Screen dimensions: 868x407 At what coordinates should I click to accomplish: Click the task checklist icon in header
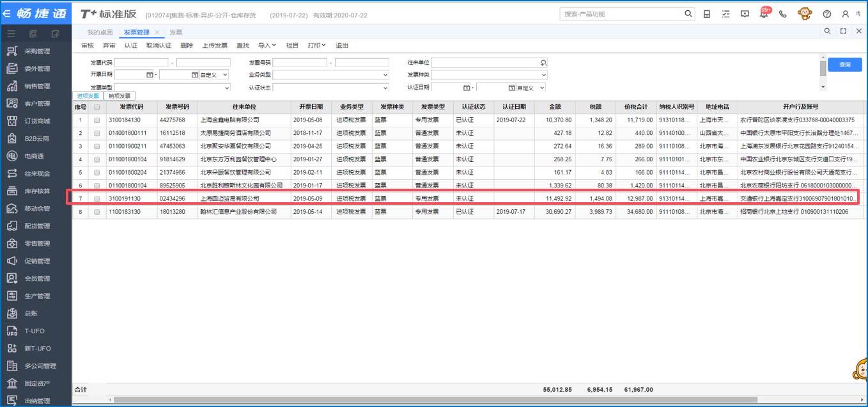[725, 14]
